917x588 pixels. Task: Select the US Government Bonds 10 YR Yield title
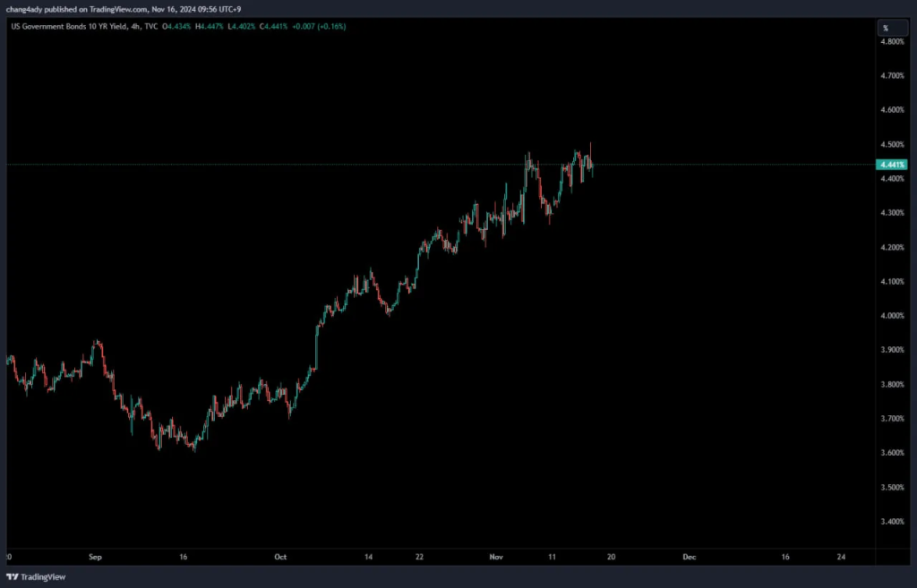click(67, 26)
